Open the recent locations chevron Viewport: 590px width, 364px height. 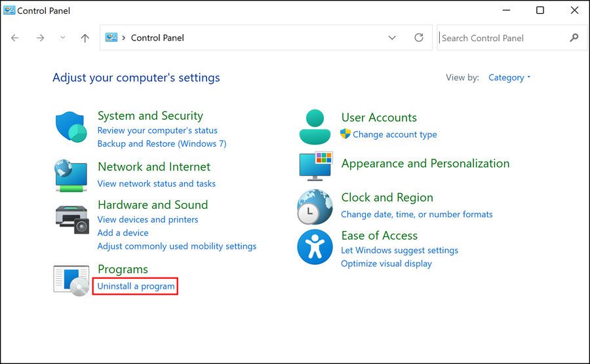pos(63,38)
